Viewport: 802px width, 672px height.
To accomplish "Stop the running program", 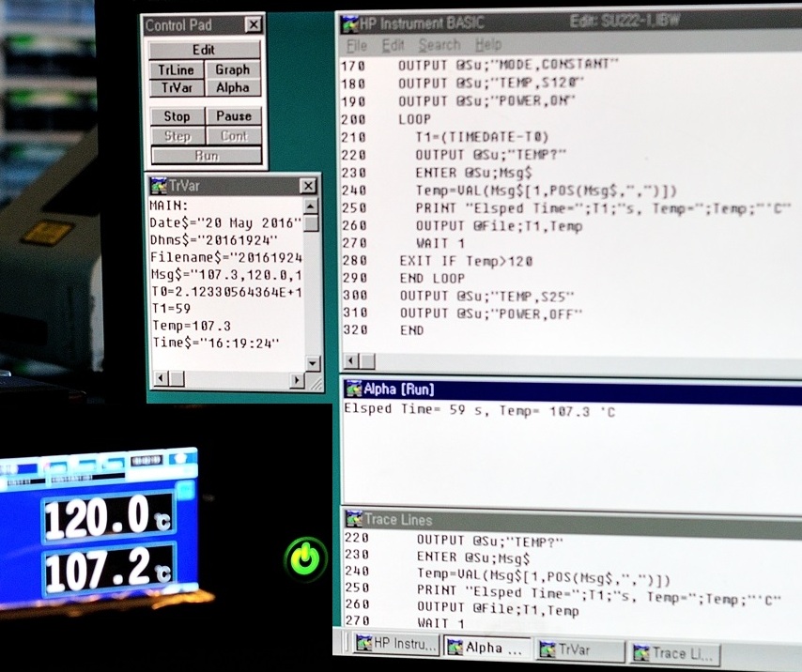I will pos(177,116).
